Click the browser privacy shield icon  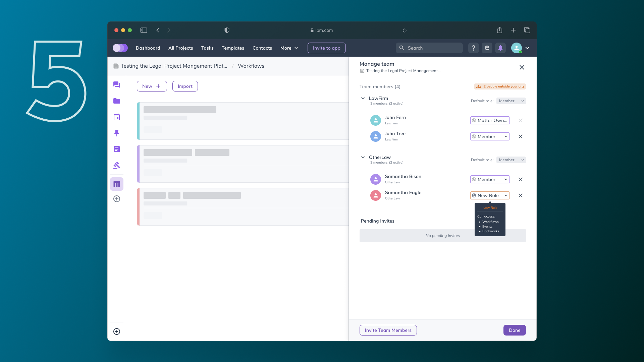point(227,30)
